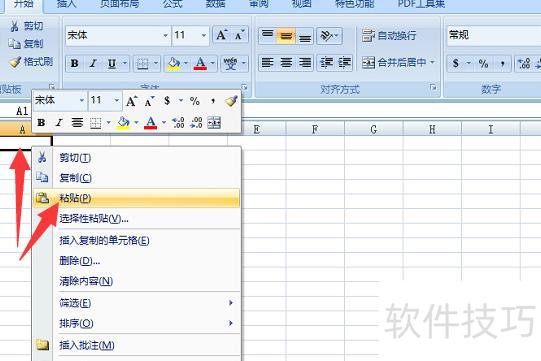Open ribbon font size dropdown 11
Viewport: 541px width, 361px height.
(204, 35)
